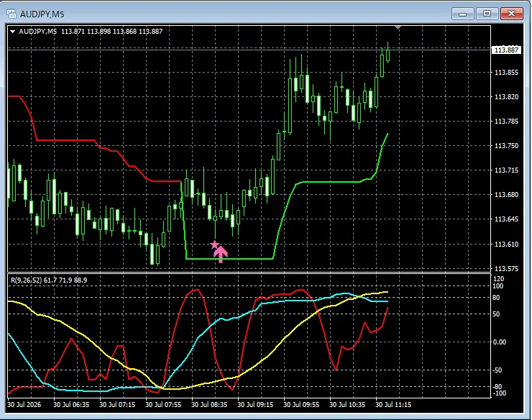Click the 30 Jul 06:35 time label
The image size is (532, 420).
coord(71,405)
